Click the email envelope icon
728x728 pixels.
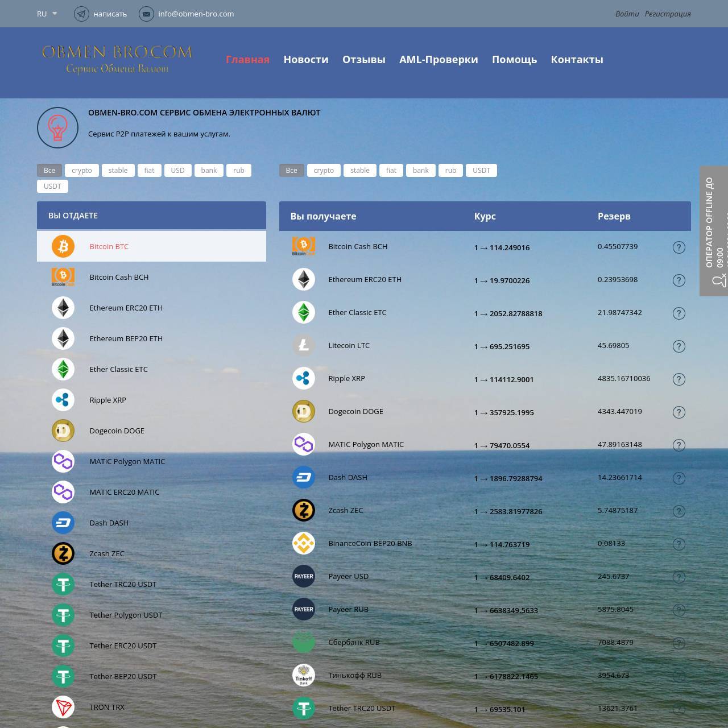pyautogui.click(x=147, y=14)
